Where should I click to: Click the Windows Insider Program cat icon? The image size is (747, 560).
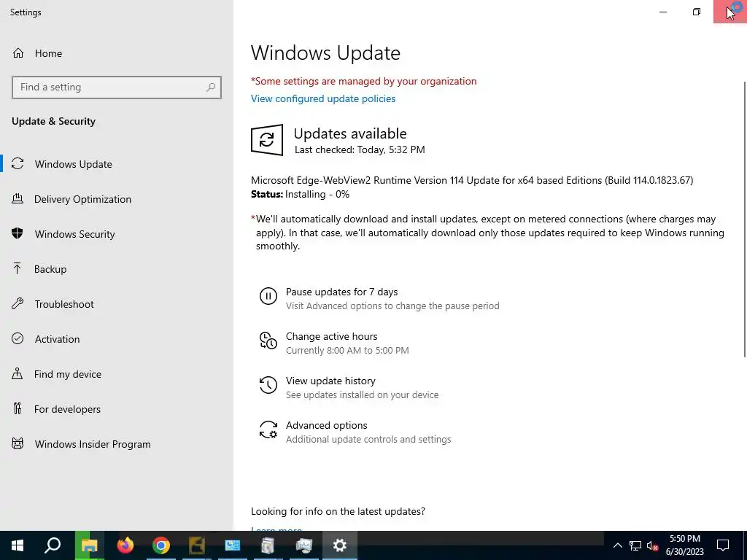click(18, 444)
